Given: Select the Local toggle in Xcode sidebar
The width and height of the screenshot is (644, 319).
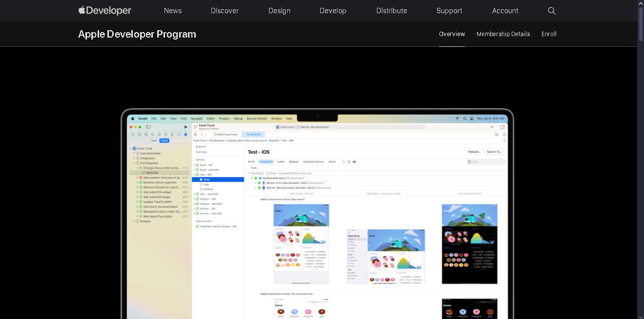Looking at the screenshot, I should coord(154,140).
